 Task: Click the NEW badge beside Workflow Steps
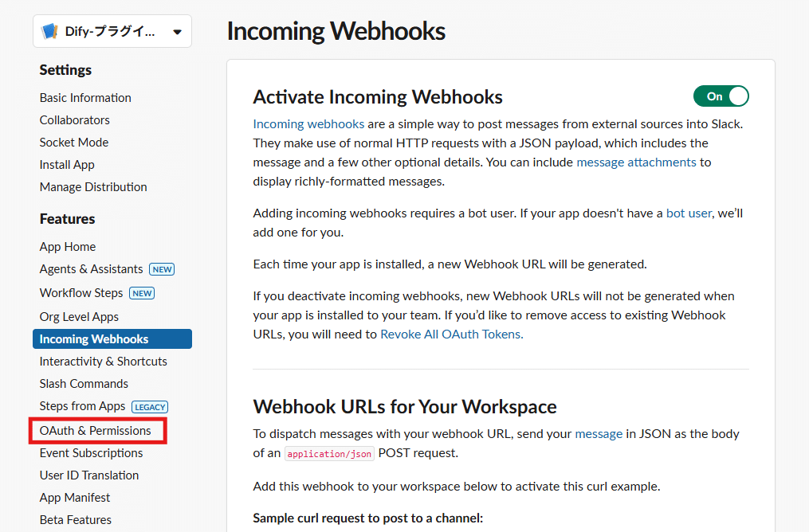142,293
